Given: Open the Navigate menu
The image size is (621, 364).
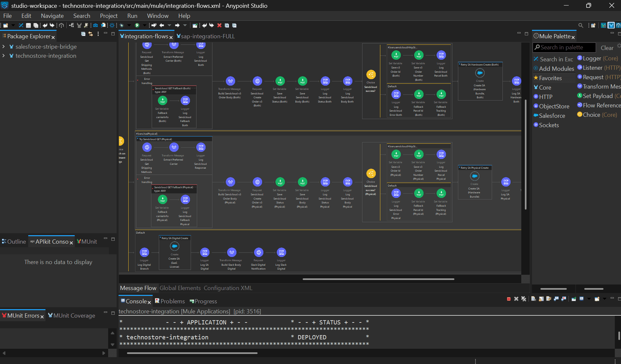Looking at the screenshot, I should [52, 16].
